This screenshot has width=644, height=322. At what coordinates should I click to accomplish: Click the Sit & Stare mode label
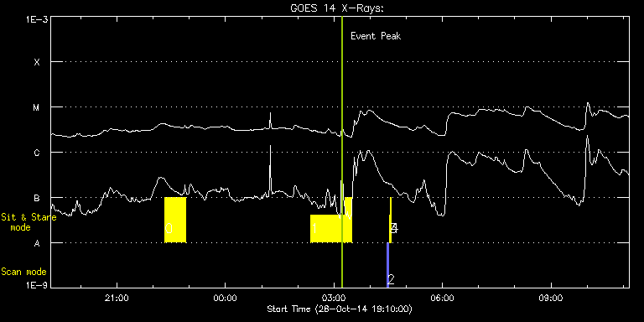(29, 222)
